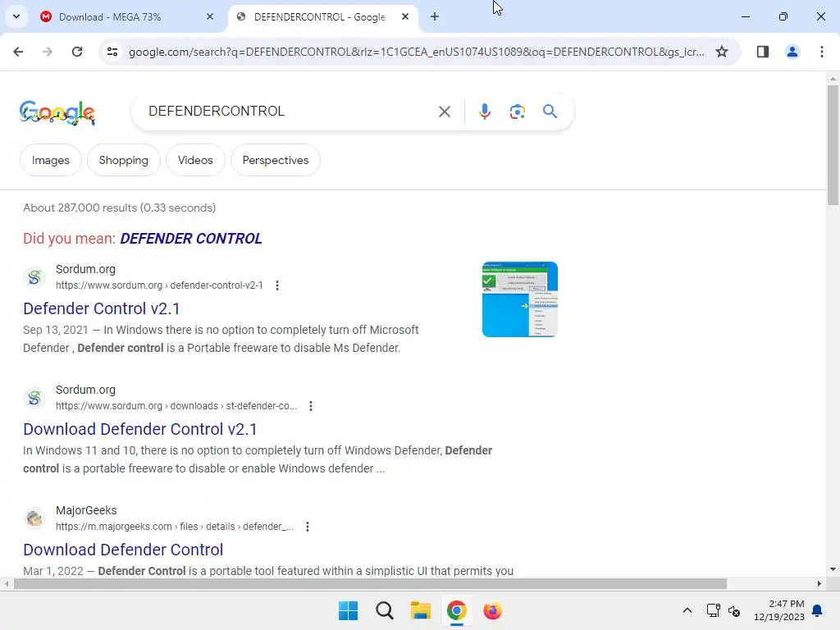Open File Explorer from taskbar
Image resolution: width=840 pixels, height=630 pixels.
421,610
